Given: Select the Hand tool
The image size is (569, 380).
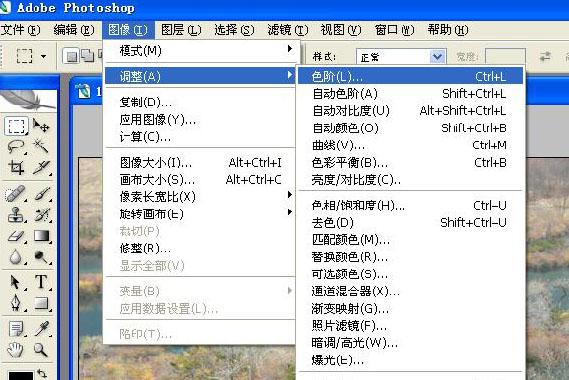Looking at the screenshot, I should (16, 350).
